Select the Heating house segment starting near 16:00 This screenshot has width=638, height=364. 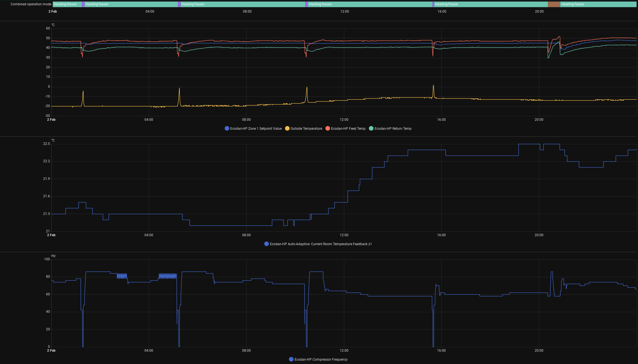(x=491, y=4)
